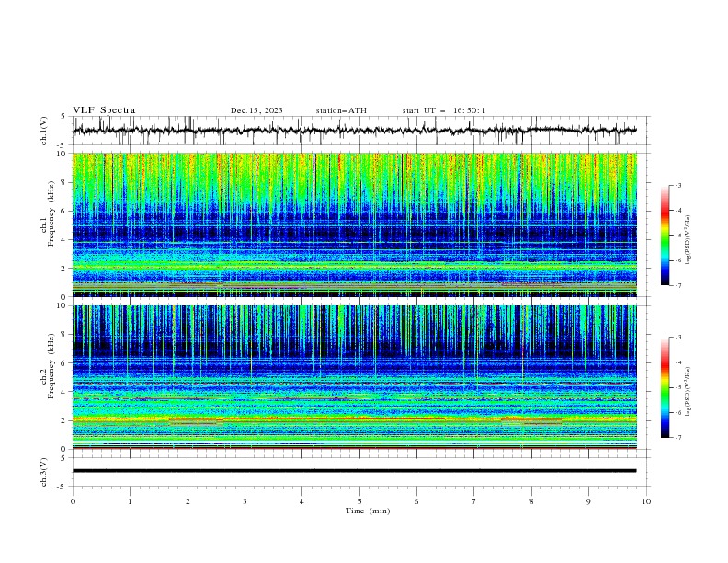Click the "station=ATH" label
The image size is (728, 563).
[x=341, y=110]
